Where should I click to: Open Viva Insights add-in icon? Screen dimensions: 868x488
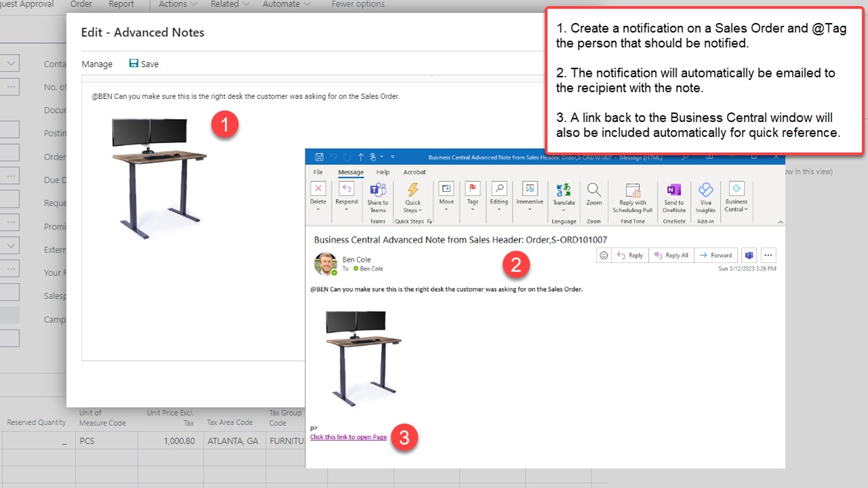click(705, 189)
